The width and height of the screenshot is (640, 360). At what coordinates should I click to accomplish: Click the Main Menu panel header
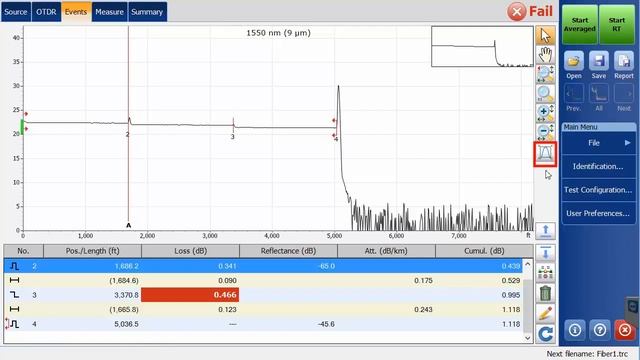pos(598,127)
